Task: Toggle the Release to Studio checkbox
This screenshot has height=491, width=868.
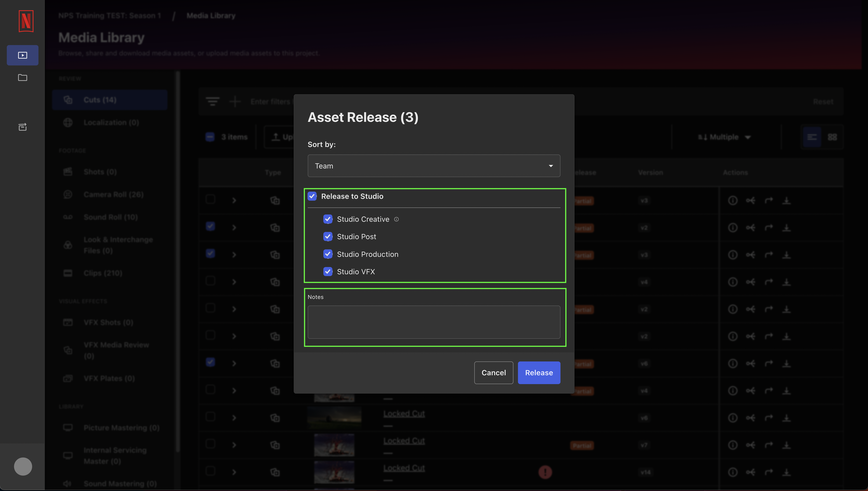Action: point(312,196)
